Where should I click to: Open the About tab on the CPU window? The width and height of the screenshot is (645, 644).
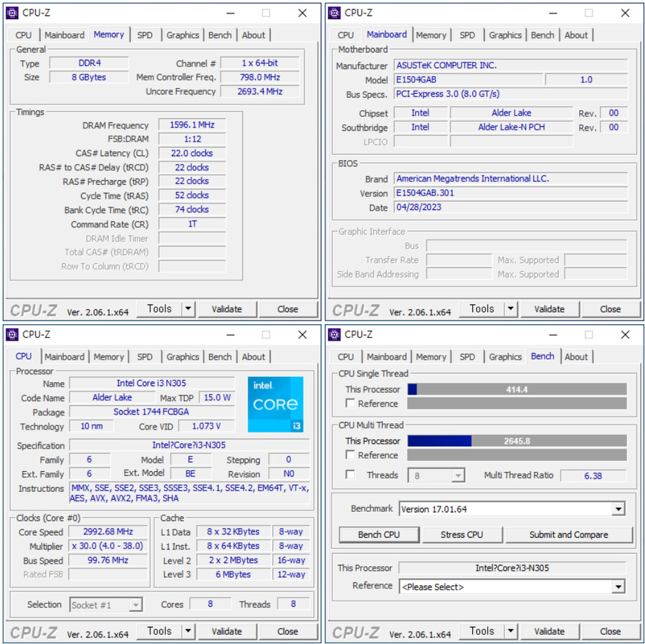pyautogui.click(x=254, y=356)
